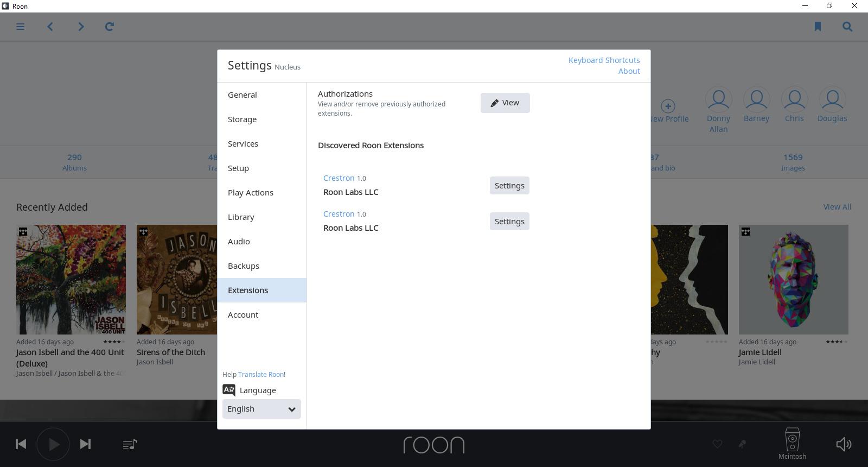Viewport: 868px width, 467px height.
Task: Go back with the left arrow
Action: (50, 27)
